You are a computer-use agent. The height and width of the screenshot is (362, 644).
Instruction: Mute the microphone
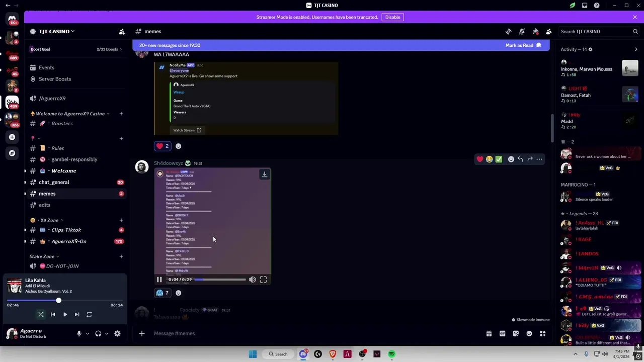tap(79, 334)
